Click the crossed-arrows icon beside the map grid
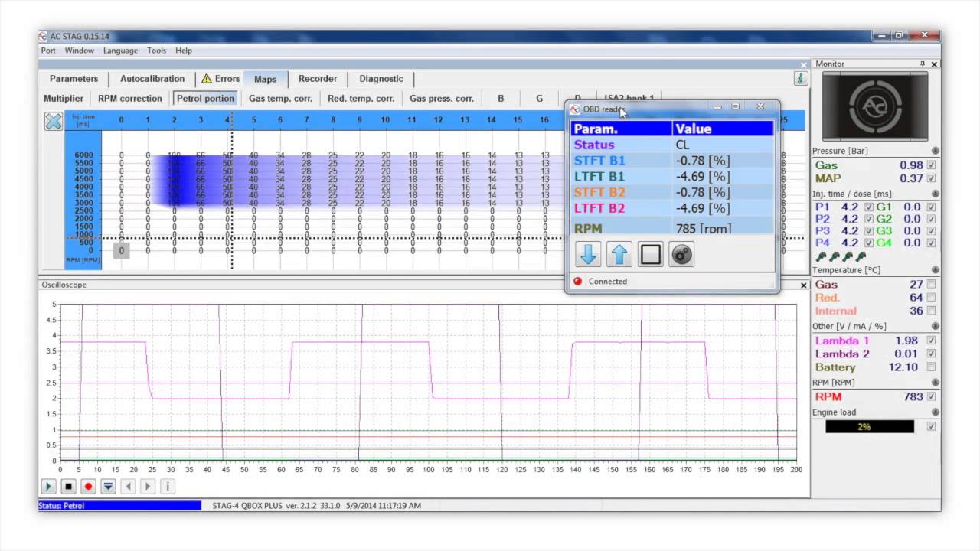Viewport: 980px width, 551px height. coord(53,121)
